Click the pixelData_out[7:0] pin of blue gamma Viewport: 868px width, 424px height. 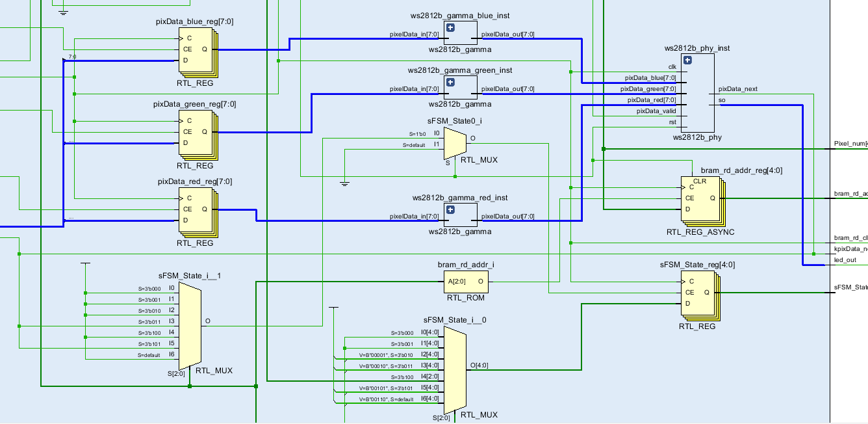pyautogui.click(x=507, y=34)
